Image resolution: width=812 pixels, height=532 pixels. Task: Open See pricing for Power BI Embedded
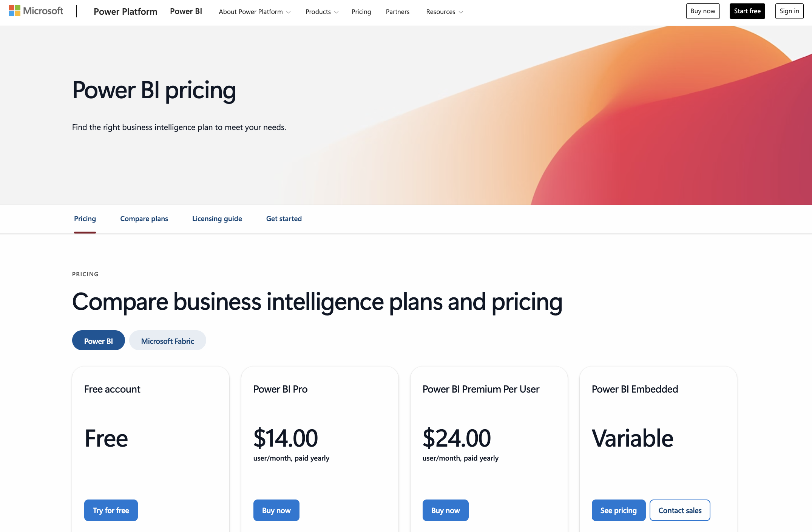tap(618, 510)
